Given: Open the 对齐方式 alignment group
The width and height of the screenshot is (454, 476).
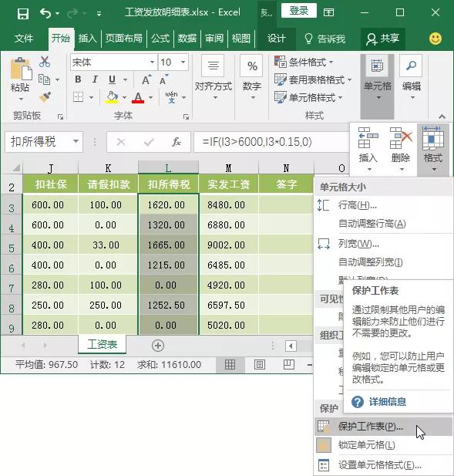Looking at the screenshot, I should 214,77.
